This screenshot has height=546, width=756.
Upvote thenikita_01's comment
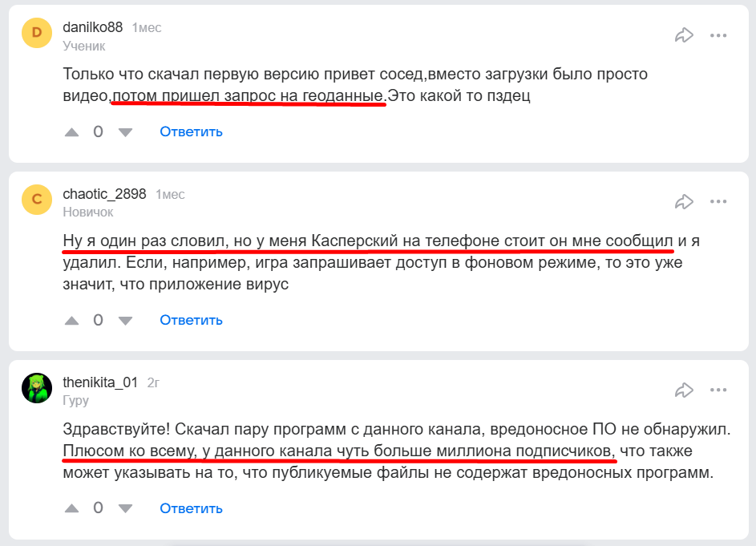[x=72, y=508]
